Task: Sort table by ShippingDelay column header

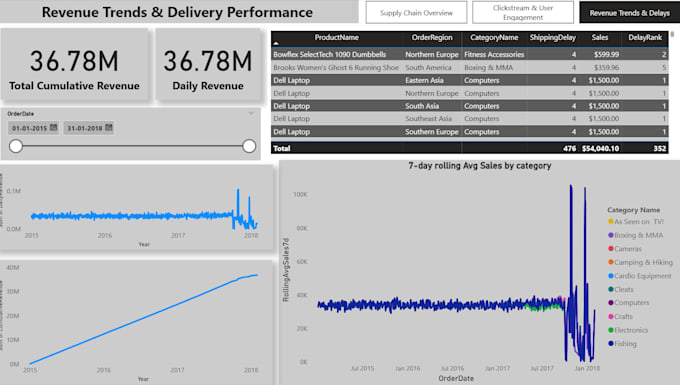Action: 552,37
